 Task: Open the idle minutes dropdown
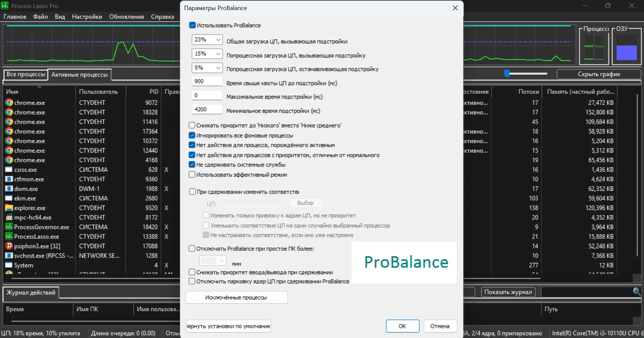point(213,261)
